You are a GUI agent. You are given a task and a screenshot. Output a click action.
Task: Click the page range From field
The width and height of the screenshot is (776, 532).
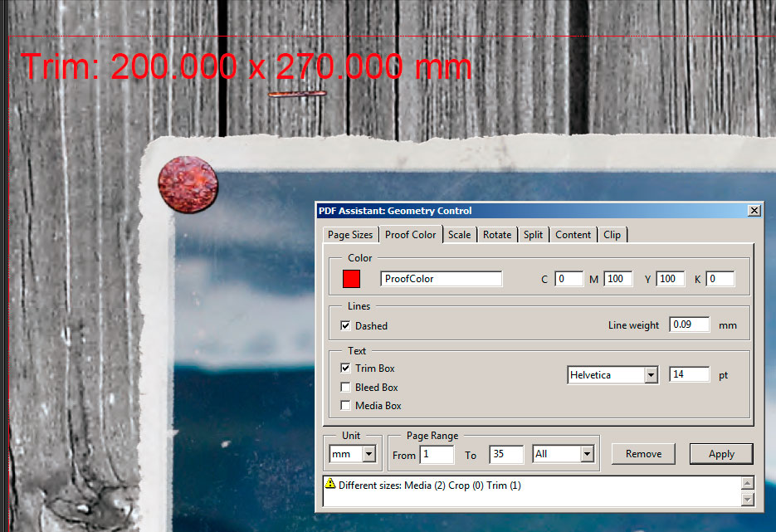[x=437, y=454]
